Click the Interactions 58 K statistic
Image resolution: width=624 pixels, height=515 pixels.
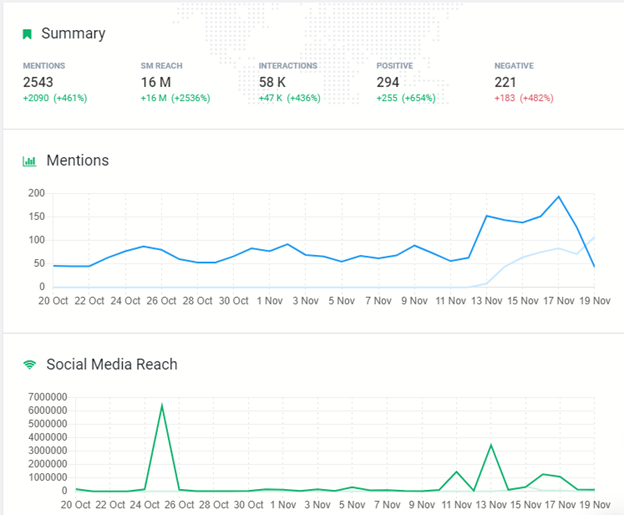coord(274,83)
